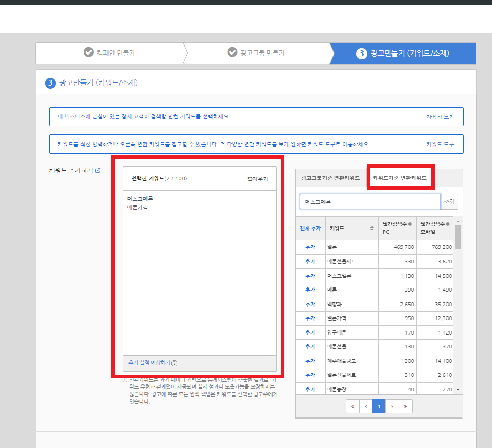Screen dimensions: 492x448
Task: Click scroll down arrow of keyword table
Action: (458, 390)
